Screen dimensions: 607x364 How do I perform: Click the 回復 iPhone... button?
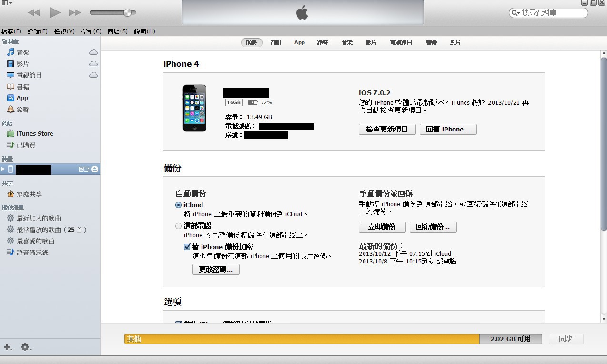tap(448, 129)
